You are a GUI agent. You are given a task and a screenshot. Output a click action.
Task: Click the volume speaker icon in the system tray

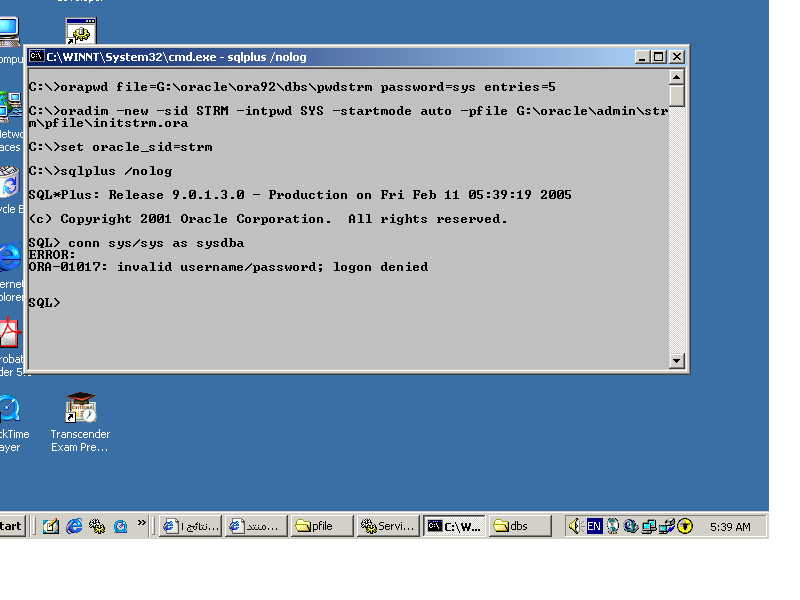[x=575, y=526]
